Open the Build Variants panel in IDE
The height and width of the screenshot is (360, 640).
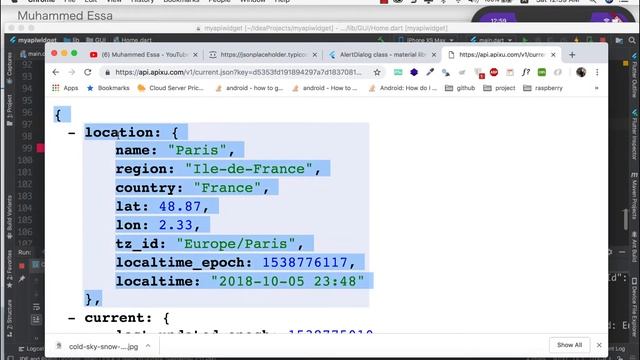click(10, 216)
